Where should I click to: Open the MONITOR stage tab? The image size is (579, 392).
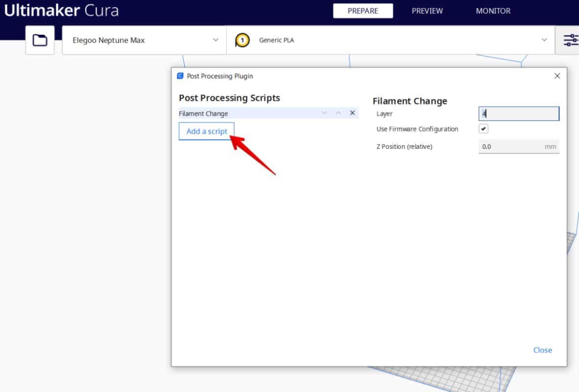(493, 11)
